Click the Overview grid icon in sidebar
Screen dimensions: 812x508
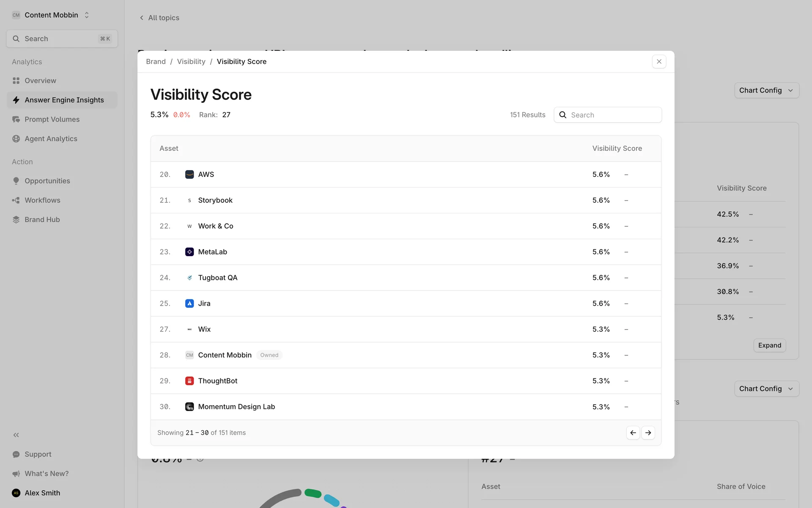pos(16,80)
